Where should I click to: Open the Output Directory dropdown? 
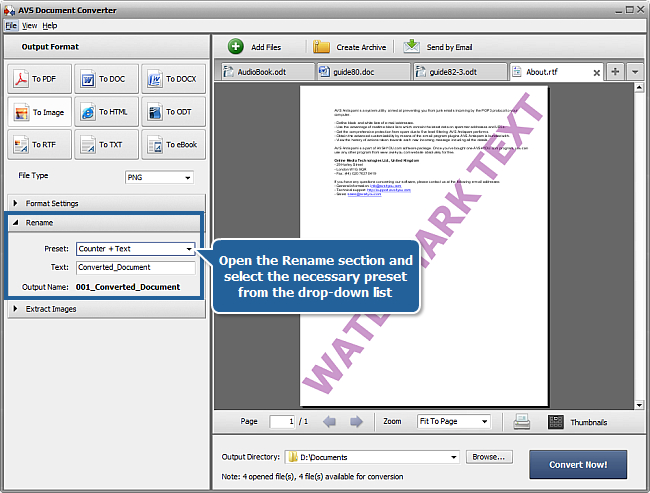pyautogui.click(x=372, y=457)
